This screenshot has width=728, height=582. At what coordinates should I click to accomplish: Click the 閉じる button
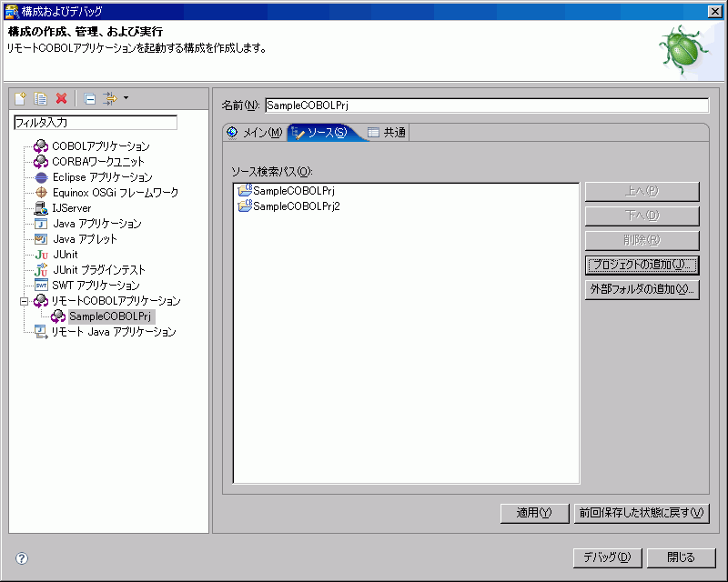click(x=681, y=557)
